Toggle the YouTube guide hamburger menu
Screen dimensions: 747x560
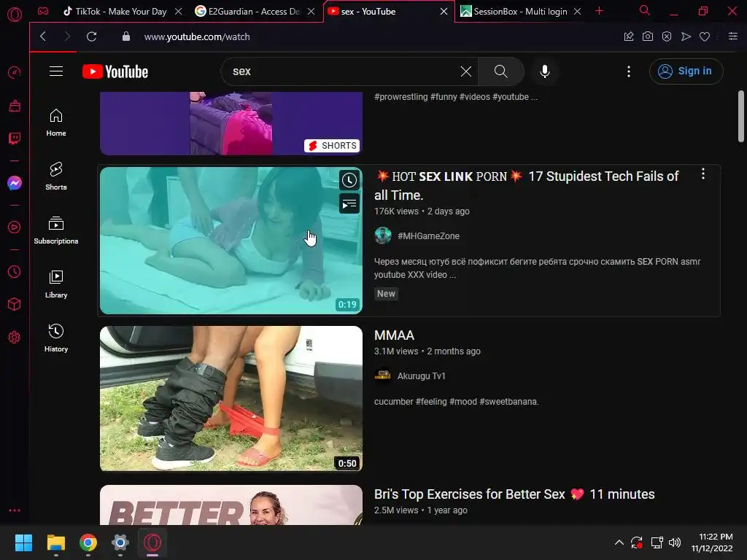pos(56,71)
